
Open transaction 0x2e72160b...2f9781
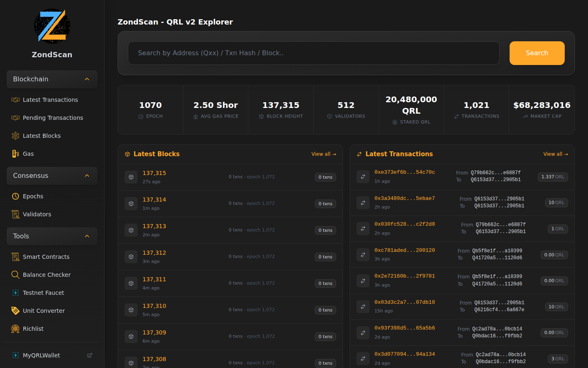405,276
